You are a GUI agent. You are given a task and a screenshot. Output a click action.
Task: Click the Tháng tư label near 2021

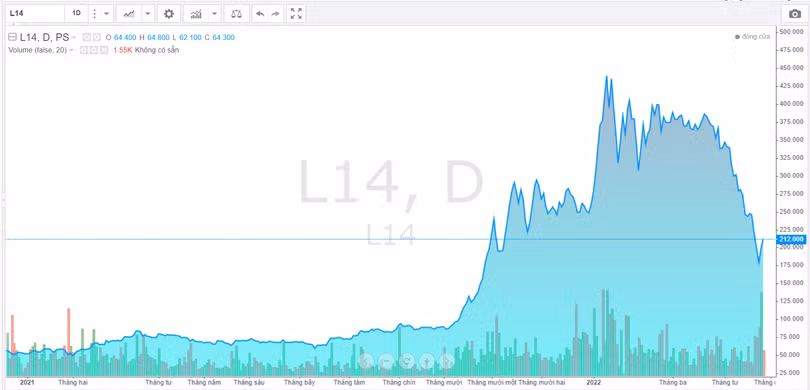[x=158, y=382]
